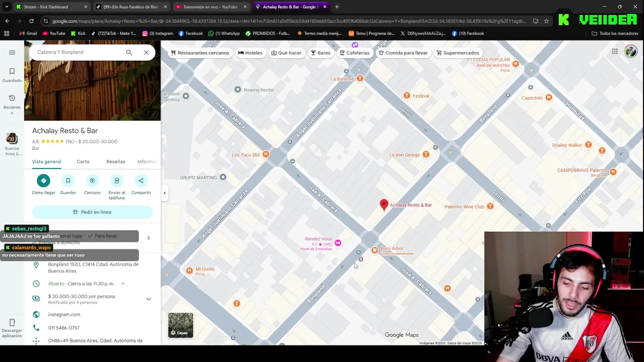
Task: Switch to the TikTok Ruso Fanático tab
Action: (131, 7)
